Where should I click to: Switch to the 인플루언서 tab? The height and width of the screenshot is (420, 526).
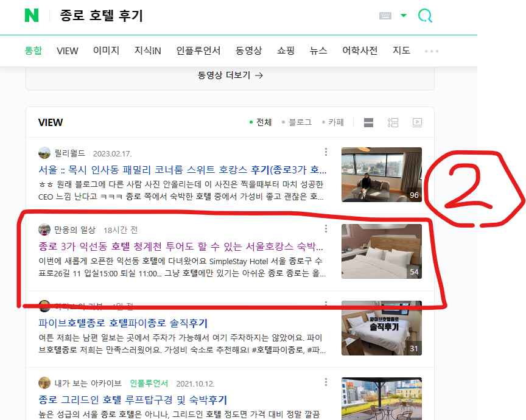click(x=198, y=51)
